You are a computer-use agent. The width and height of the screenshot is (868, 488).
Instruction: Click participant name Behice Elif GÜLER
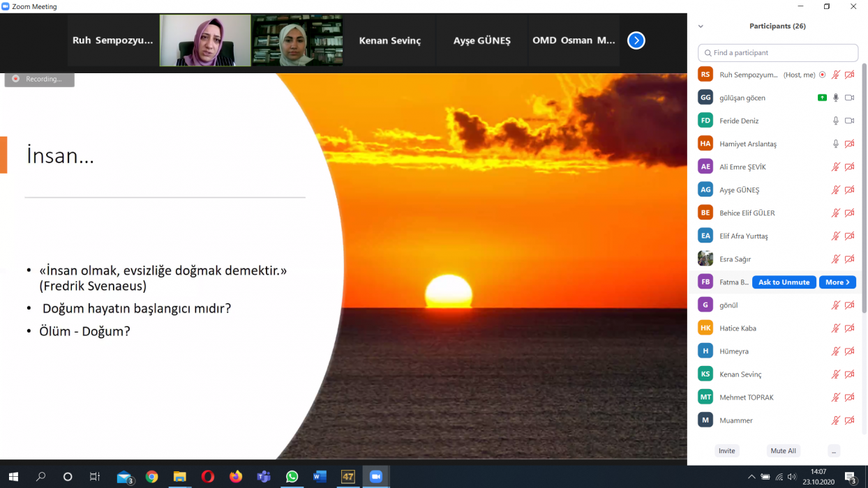(x=747, y=213)
